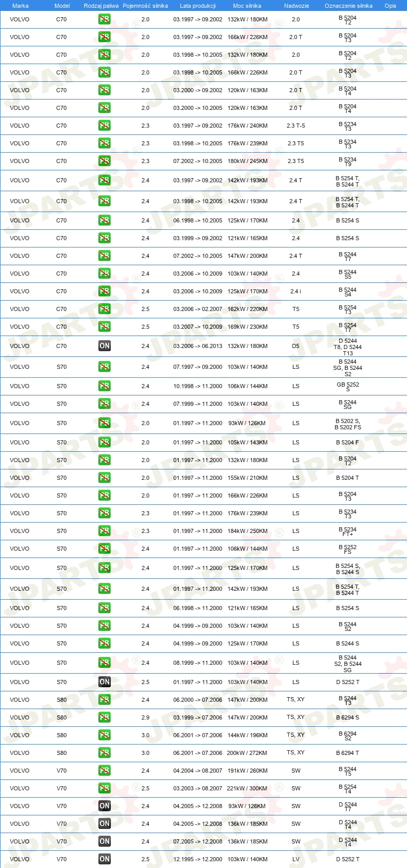Select the 169kW / 230KM power cell

pyautogui.click(x=248, y=327)
